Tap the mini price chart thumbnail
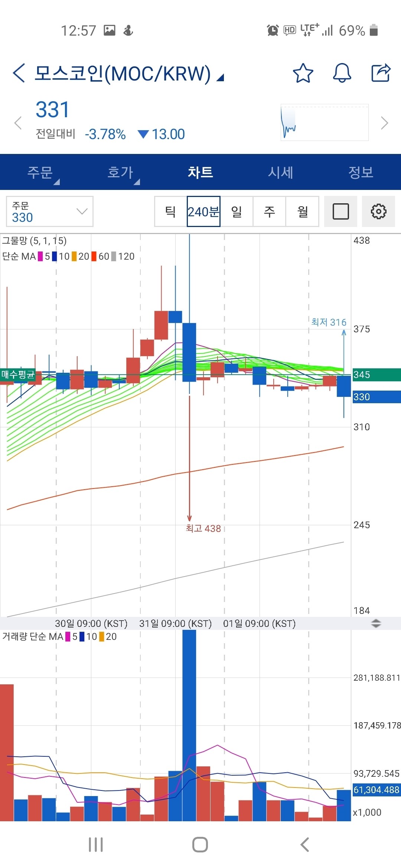 tap(325, 122)
